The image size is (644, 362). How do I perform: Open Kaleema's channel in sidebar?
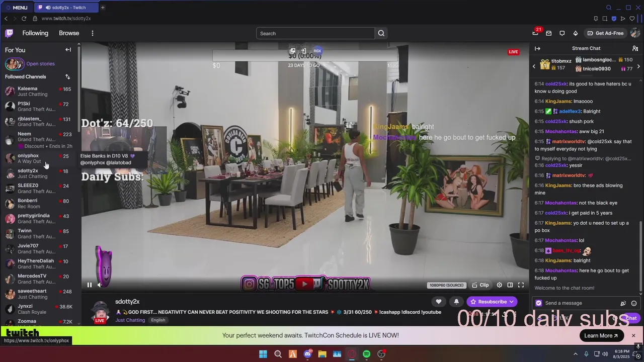(39, 92)
